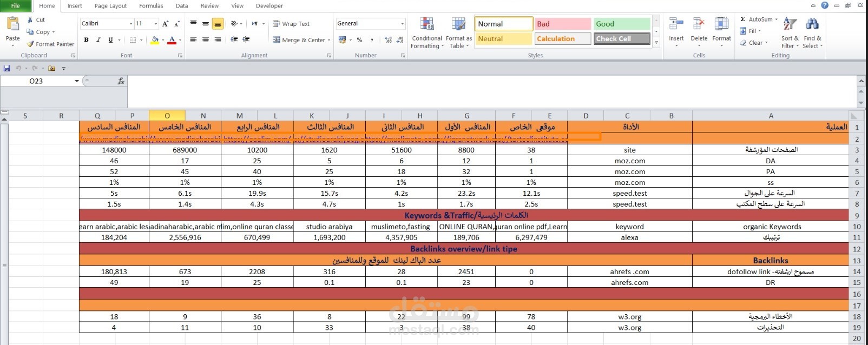The image size is (868, 345).
Task: Open Format as Table
Action: tap(458, 33)
